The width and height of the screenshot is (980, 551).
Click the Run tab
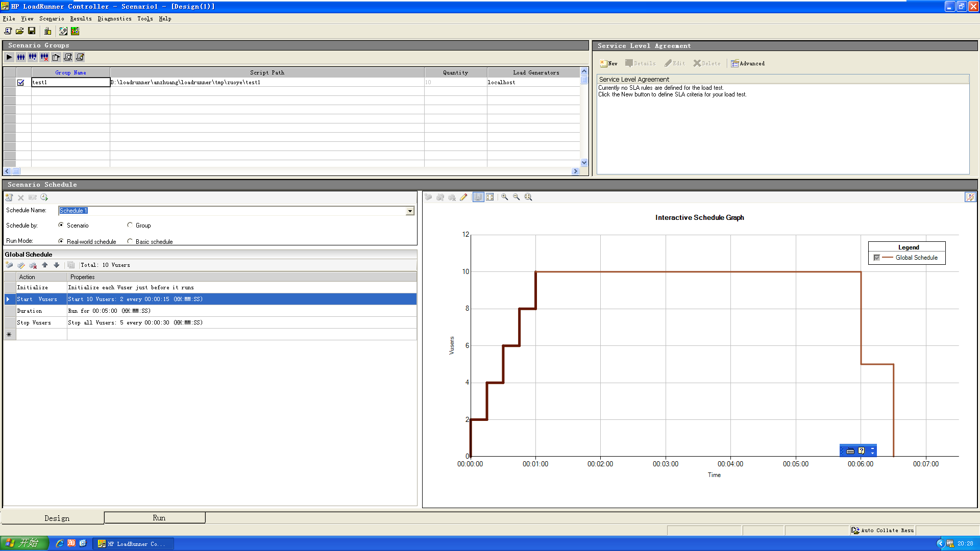159,517
